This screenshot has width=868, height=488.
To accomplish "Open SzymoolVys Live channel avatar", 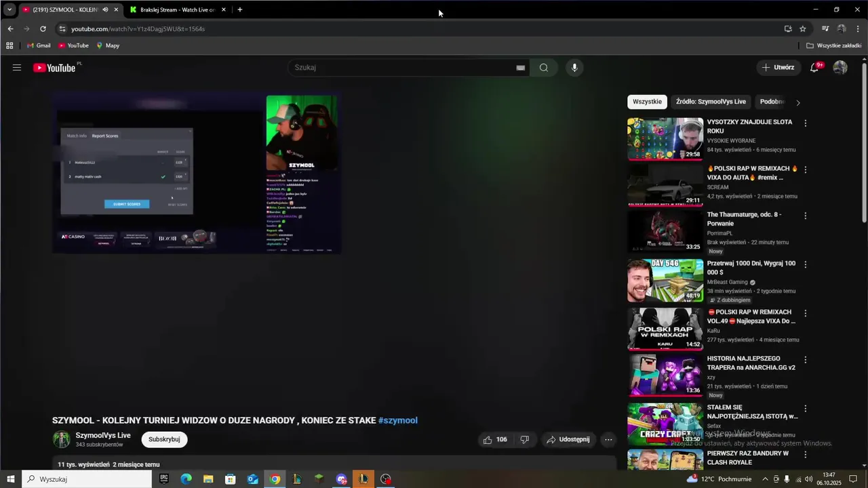I will (62, 440).
